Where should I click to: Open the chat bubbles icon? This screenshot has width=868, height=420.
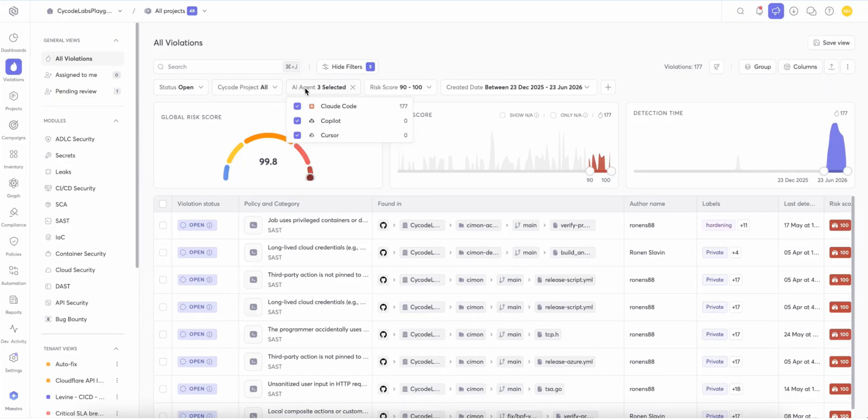811,11
